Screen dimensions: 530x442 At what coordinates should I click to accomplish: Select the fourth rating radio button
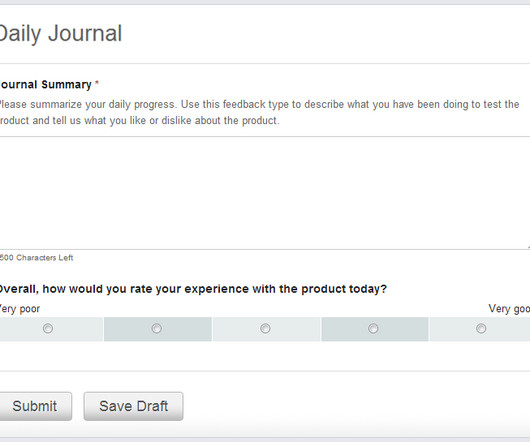(x=373, y=328)
